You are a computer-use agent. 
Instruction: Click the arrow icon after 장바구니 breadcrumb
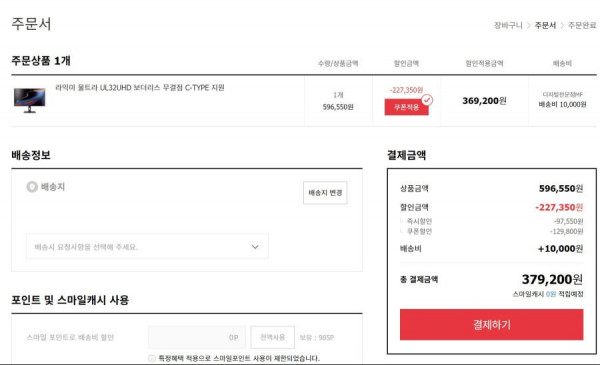pyautogui.click(x=528, y=25)
